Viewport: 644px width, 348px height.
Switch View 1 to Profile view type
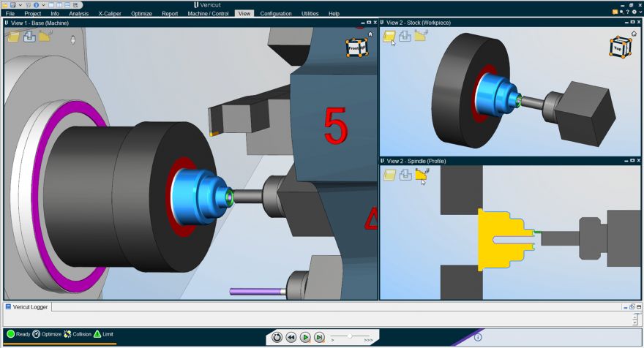click(45, 36)
